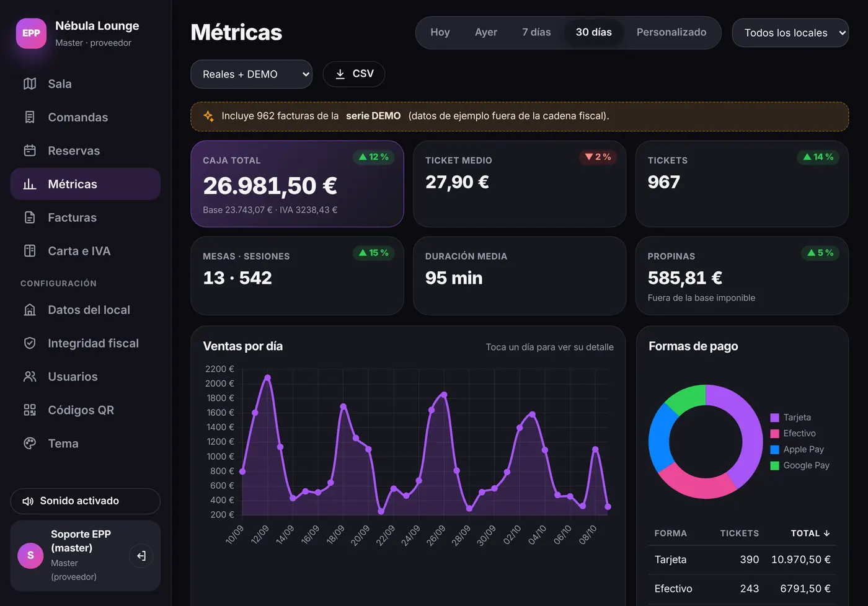Click the Tarjeta row in payments table
The image size is (868, 606).
[x=742, y=560]
